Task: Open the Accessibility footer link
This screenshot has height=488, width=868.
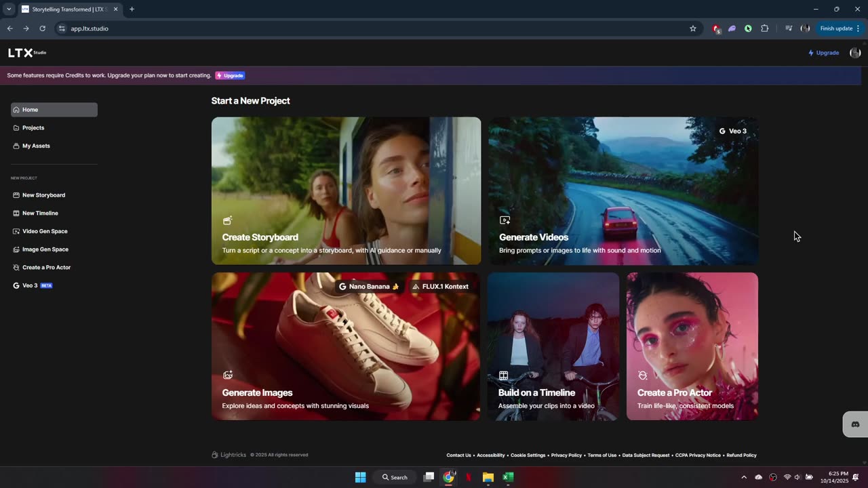Action: [491, 455]
